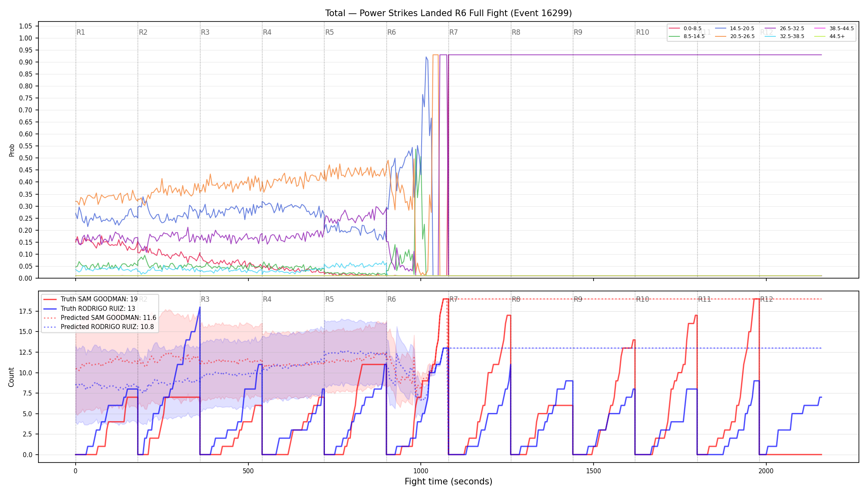Screen dimensions: 868x496
Task: Click the 20.5-26.5 legend entry
Action: [x=734, y=36]
